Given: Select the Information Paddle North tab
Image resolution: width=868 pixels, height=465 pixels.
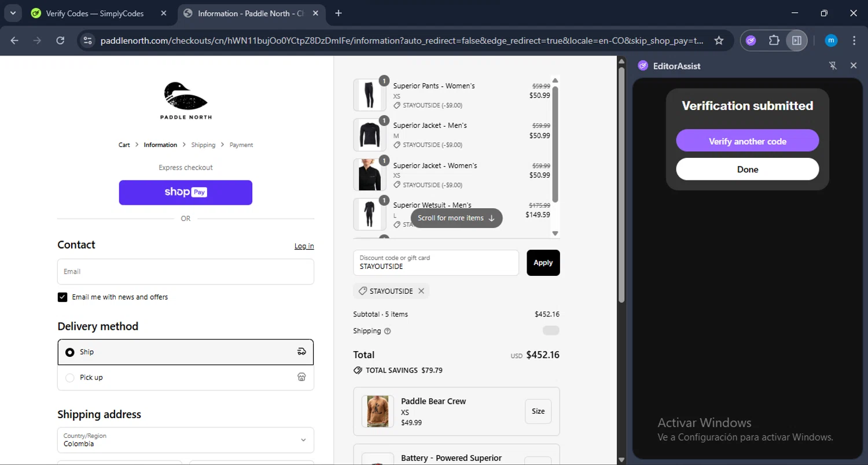Looking at the screenshot, I should [x=251, y=13].
